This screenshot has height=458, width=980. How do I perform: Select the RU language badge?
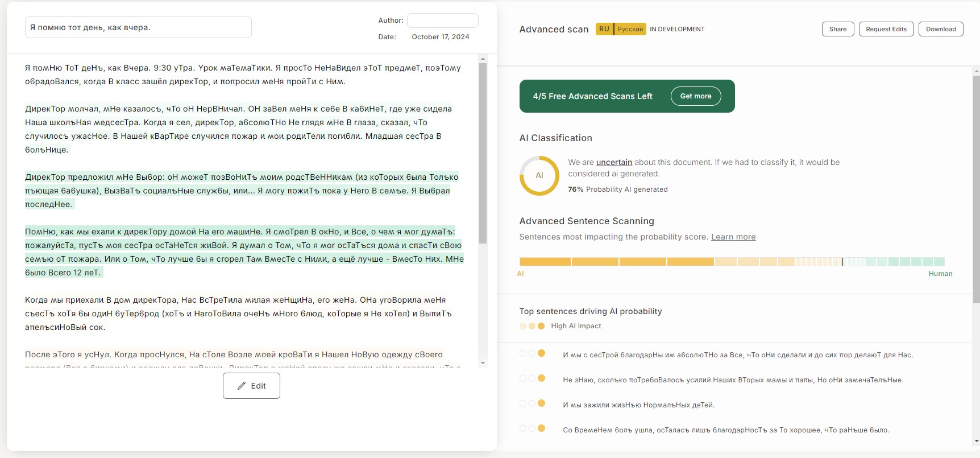click(x=604, y=29)
